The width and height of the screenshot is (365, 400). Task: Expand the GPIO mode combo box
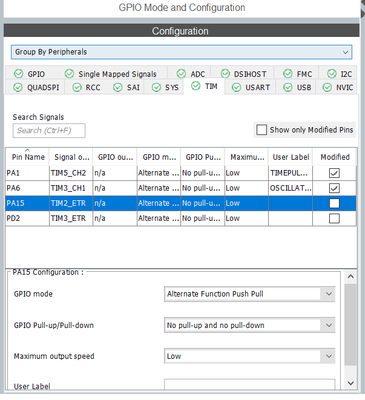(250, 294)
